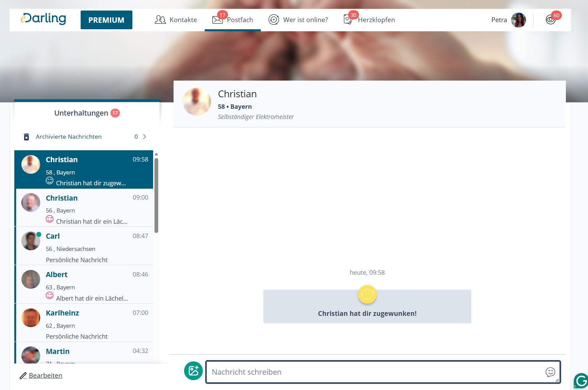The height and width of the screenshot is (390, 588).
Task: Click the 17 badge on Unterhaltungen
Action: (115, 113)
